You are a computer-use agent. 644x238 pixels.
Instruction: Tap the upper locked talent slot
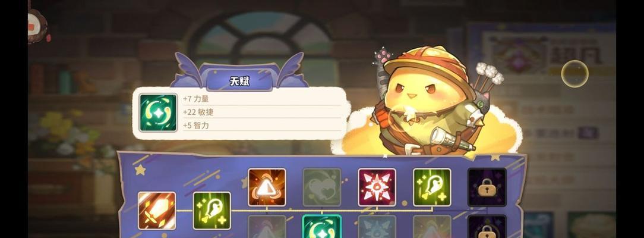[x=487, y=187]
